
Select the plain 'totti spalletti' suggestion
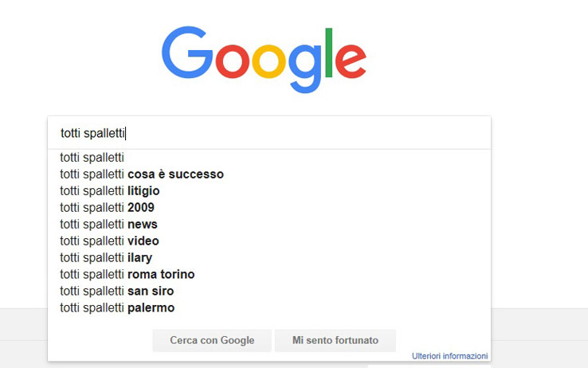pos(269,158)
